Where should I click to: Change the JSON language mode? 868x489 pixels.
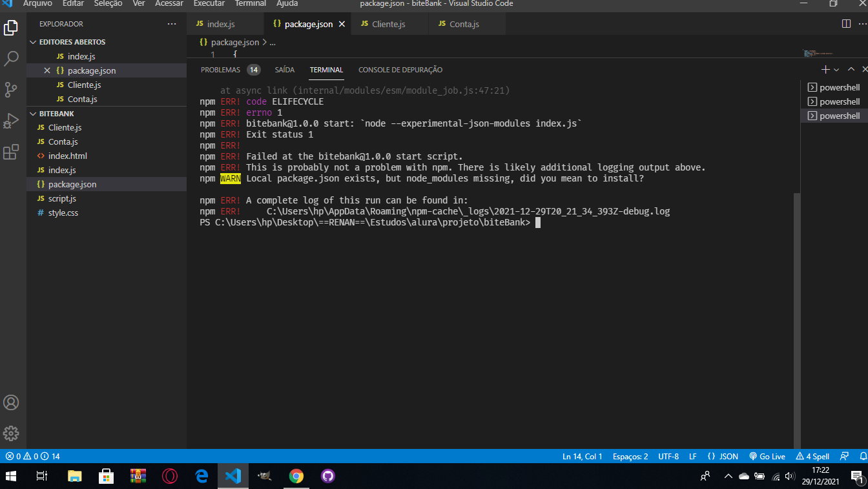click(x=723, y=456)
